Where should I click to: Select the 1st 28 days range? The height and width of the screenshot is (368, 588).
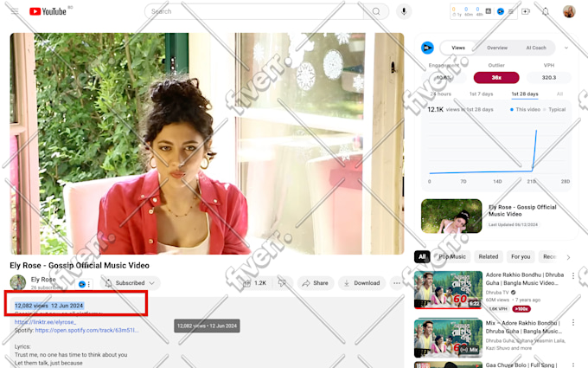(x=525, y=94)
